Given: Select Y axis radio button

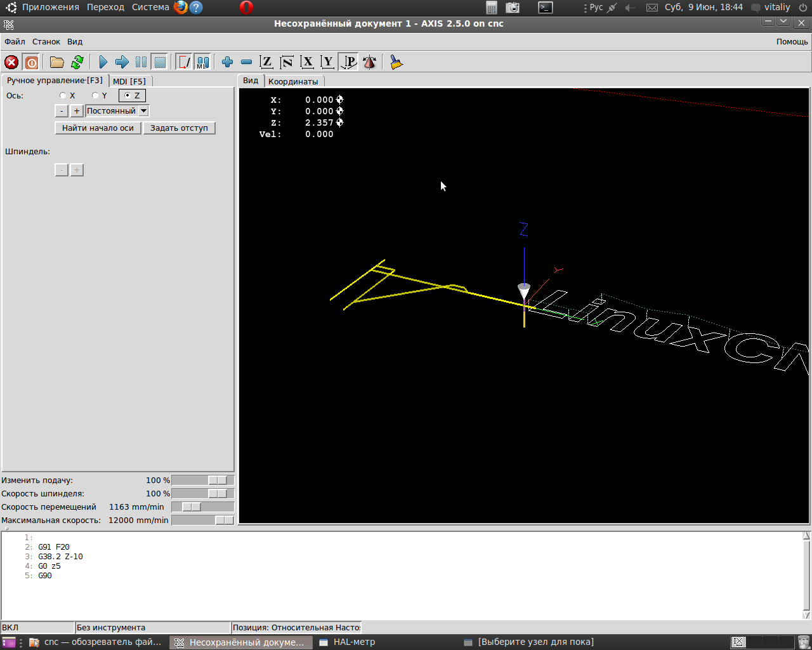Looking at the screenshot, I should [95, 96].
